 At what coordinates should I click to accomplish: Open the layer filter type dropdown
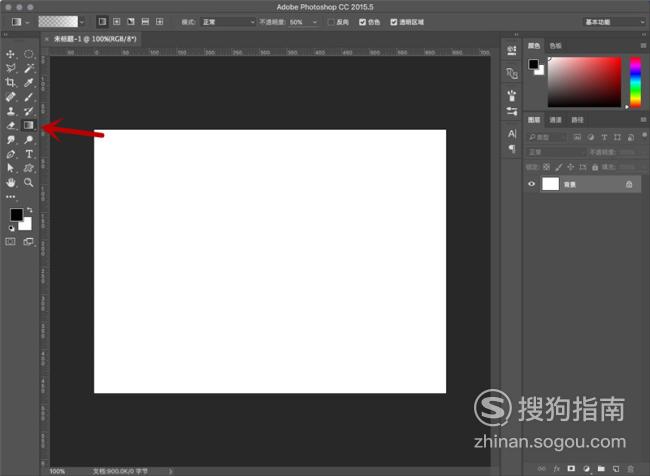547,137
